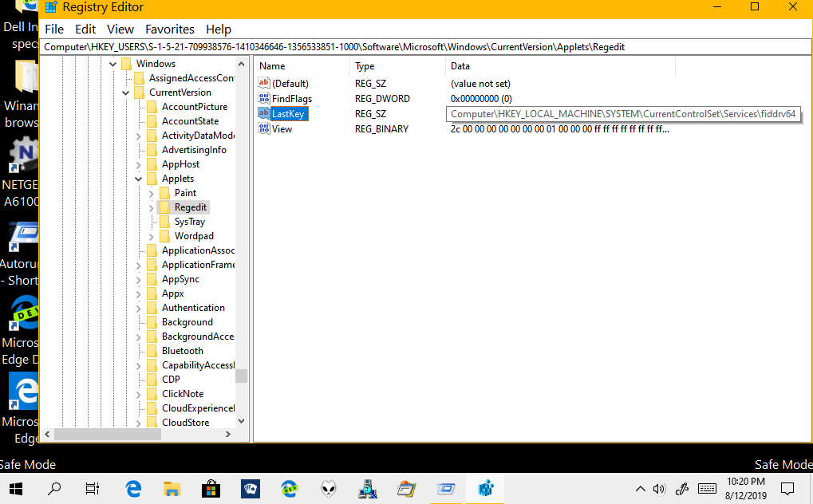Collapse the CurrentVersion tree node
The image size is (813, 504).
[125, 93]
